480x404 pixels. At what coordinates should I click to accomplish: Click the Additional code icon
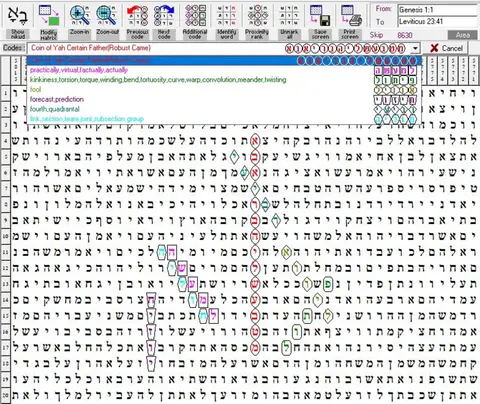(195, 15)
